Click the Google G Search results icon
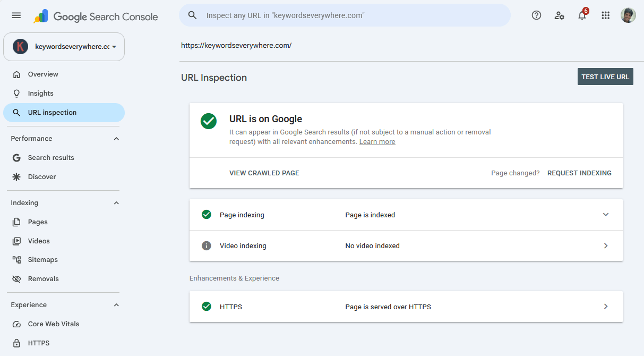Image resolution: width=644 pixels, height=356 pixels. coord(17,158)
